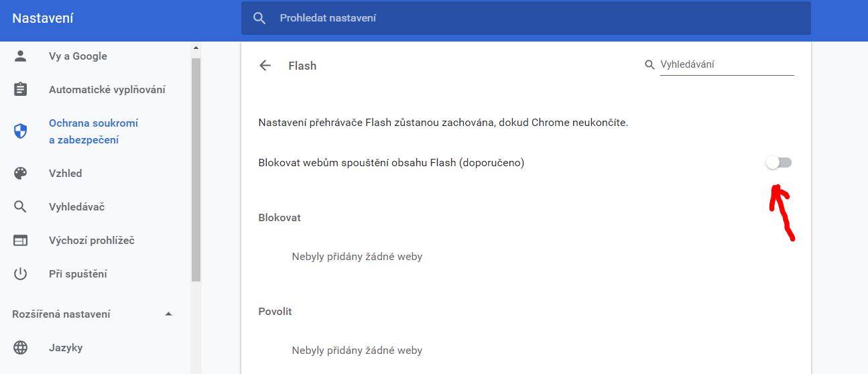Viewport: 868px width, 374px height.
Task: Select Ochrana soukromí a zabezpečení
Action: (x=94, y=131)
